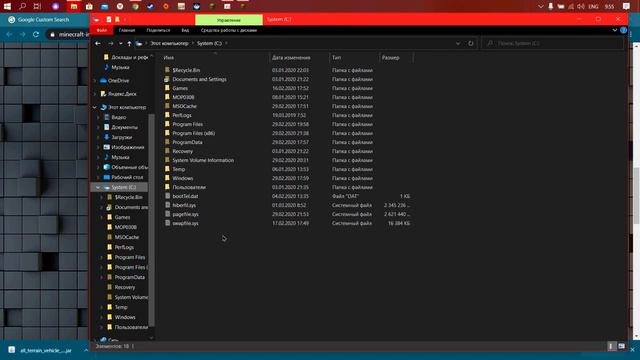
Task: Show hidden system tray icons
Action: [x=540, y=7]
